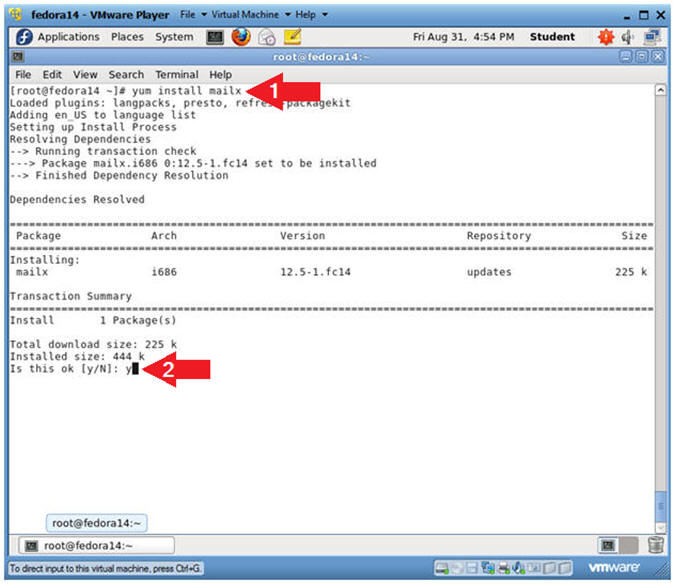Click the hard disk device status icon
The image size is (675, 584).
pyautogui.click(x=442, y=568)
